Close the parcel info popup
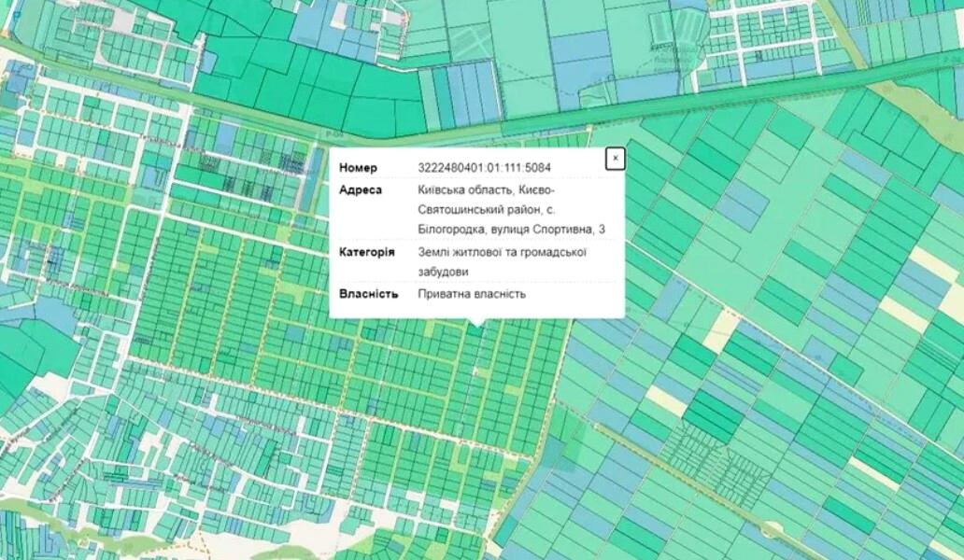 615,159
